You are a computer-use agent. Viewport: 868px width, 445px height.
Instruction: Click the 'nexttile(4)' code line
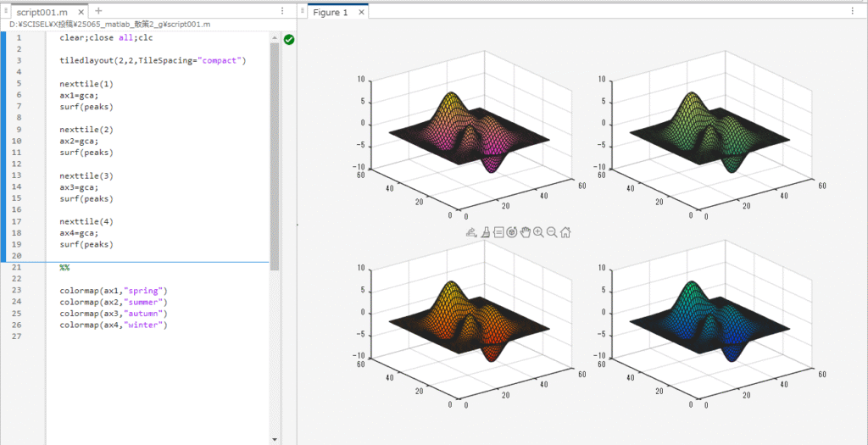coord(86,221)
